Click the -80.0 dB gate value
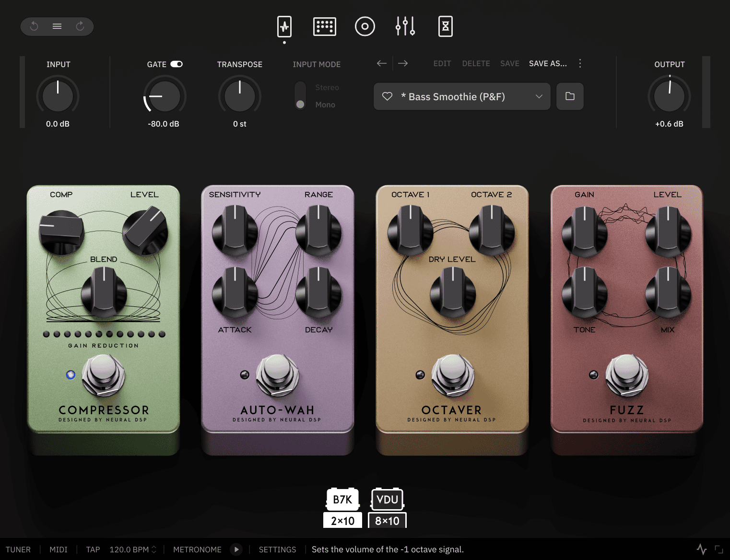The width and height of the screenshot is (730, 560). [x=164, y=124]
